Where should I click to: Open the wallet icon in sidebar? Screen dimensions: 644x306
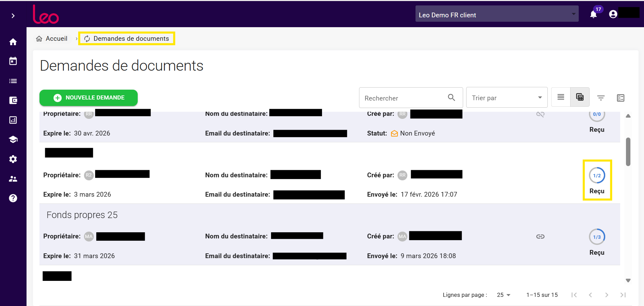[x=13, y=100]
